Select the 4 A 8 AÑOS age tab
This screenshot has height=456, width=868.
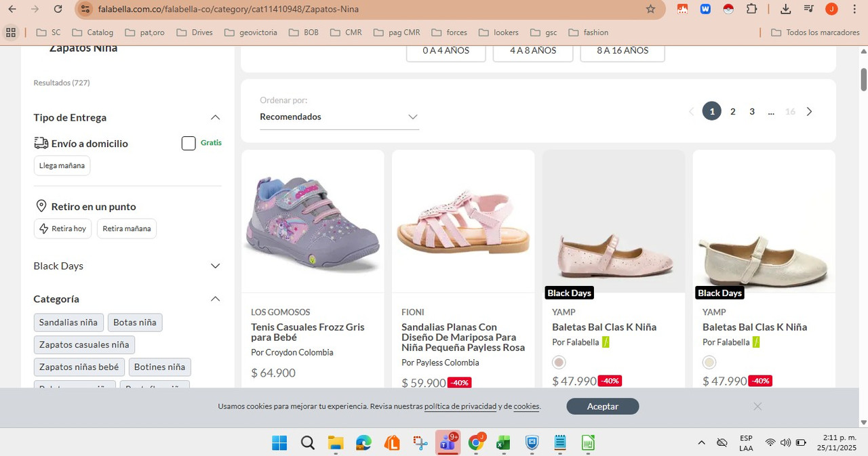tap(533, 51)
